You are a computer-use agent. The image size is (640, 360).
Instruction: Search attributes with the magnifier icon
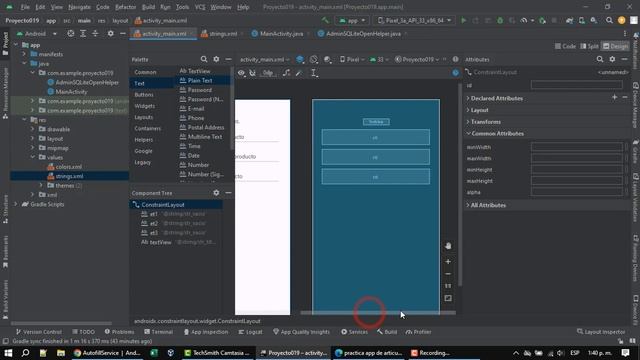(600, 59)
